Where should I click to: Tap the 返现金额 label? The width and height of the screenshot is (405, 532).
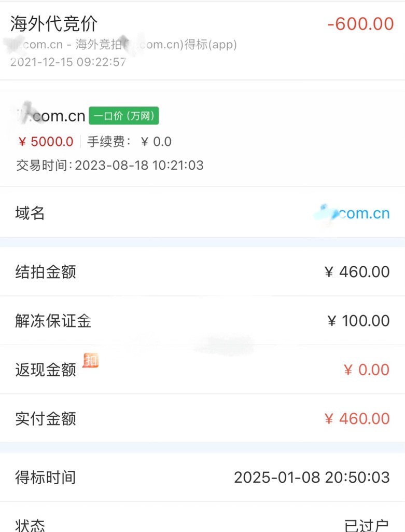tap(46, 370)
